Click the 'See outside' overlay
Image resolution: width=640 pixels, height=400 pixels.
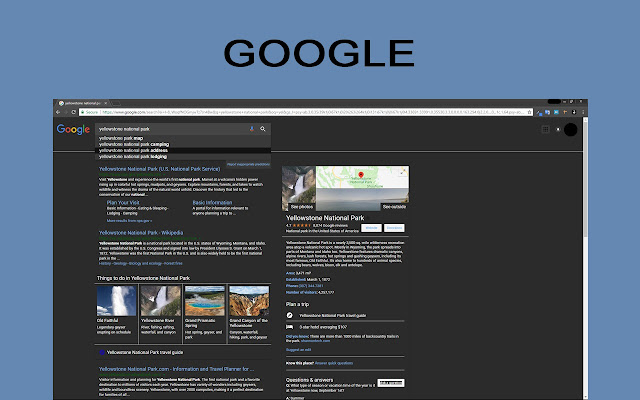point(394,207)
